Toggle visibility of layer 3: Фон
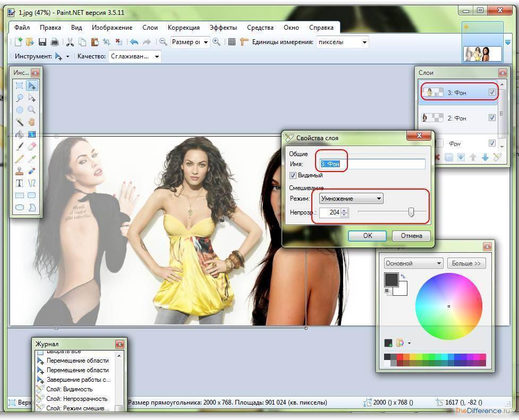The height and width of the screenshot is (420, 519). (492, 92)
